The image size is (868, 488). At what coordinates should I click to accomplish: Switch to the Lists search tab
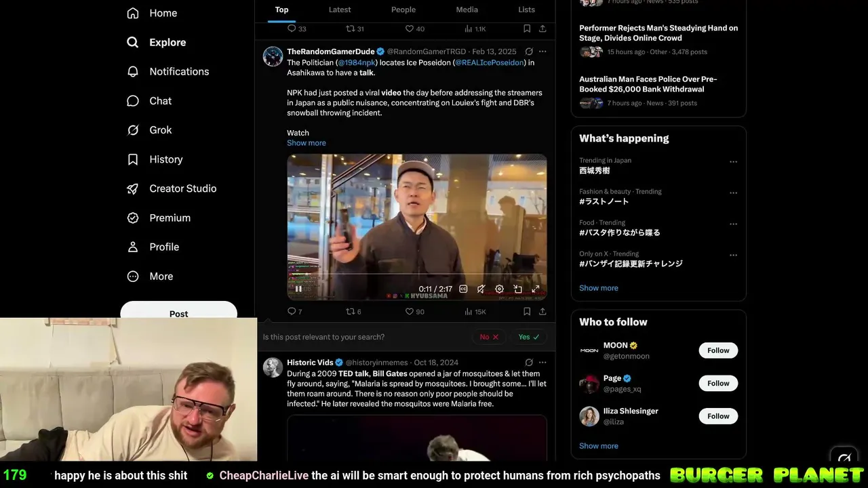point(526,9)
